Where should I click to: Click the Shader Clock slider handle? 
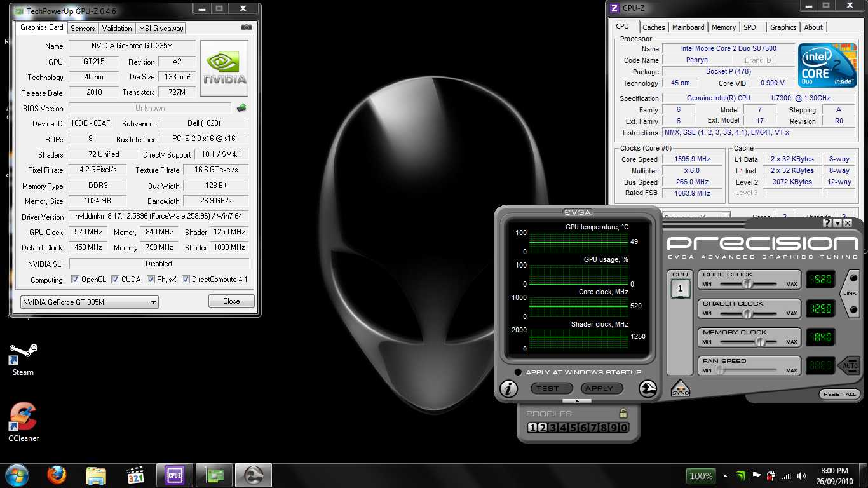click(748, 313)
